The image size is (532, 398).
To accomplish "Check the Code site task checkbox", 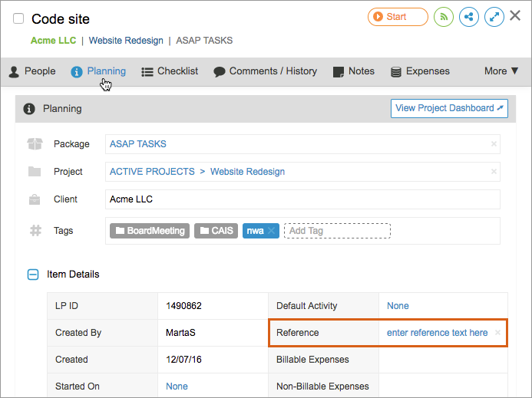I will 18,19.
